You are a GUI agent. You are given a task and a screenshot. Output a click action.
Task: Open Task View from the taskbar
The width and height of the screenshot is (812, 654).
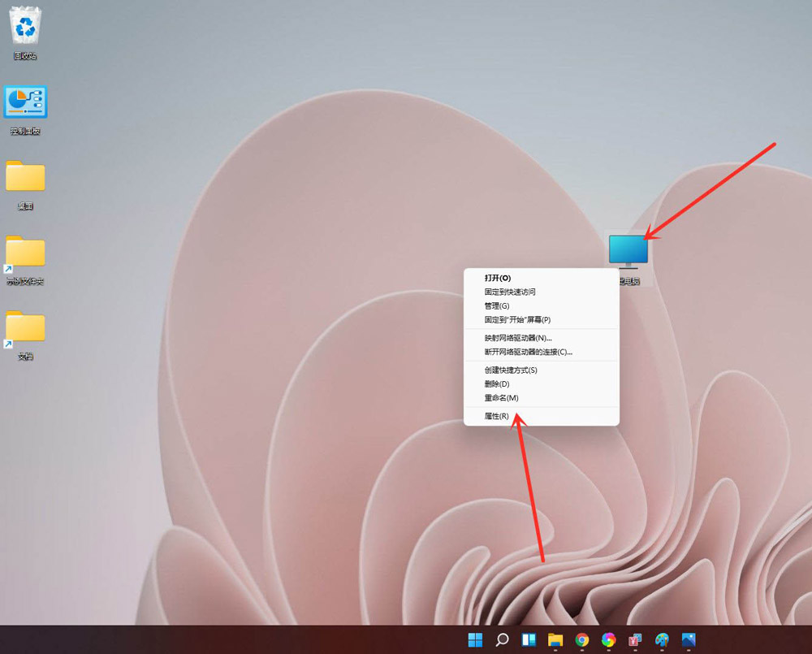tap(529, 641)
